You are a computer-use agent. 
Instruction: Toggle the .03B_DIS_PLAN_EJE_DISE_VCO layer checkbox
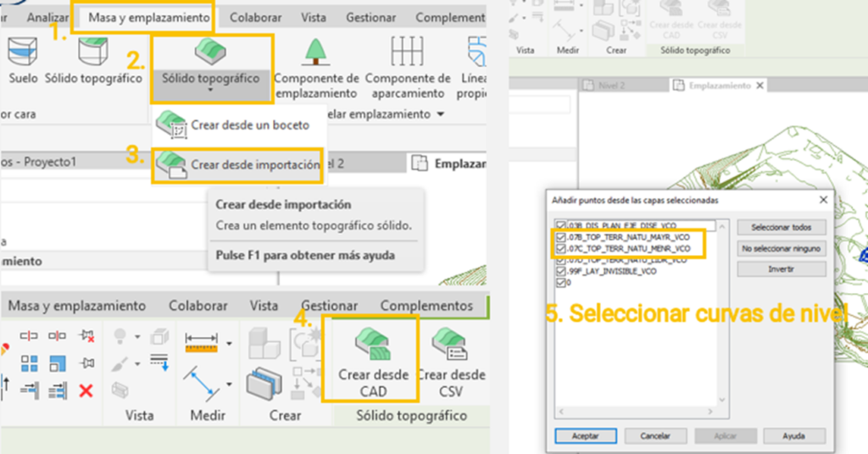click(x=561, y=225)
